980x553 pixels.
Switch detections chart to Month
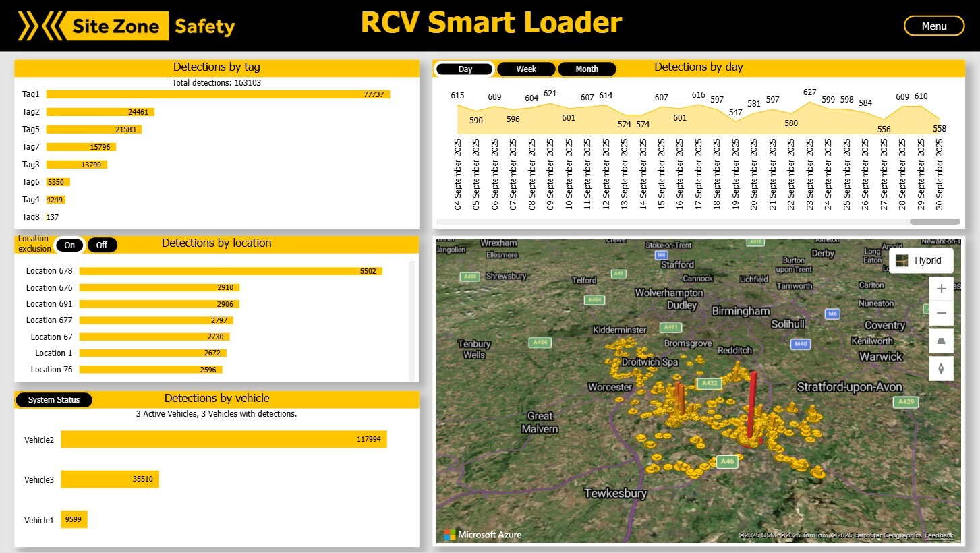tap(587, 69)
